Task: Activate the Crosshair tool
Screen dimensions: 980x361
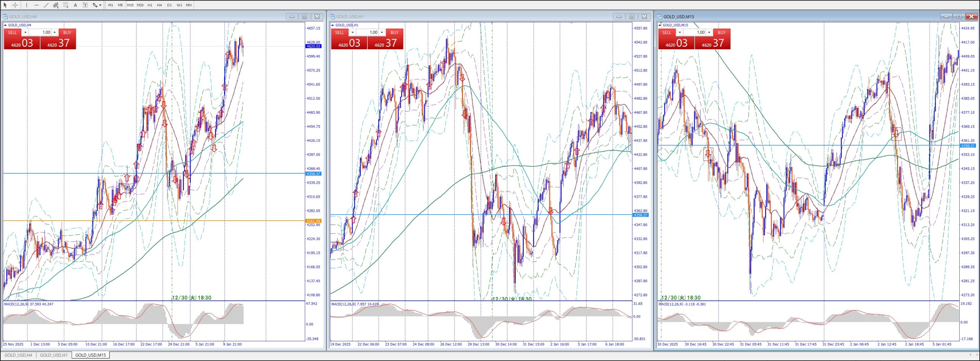Action: [x=15, y=5]
